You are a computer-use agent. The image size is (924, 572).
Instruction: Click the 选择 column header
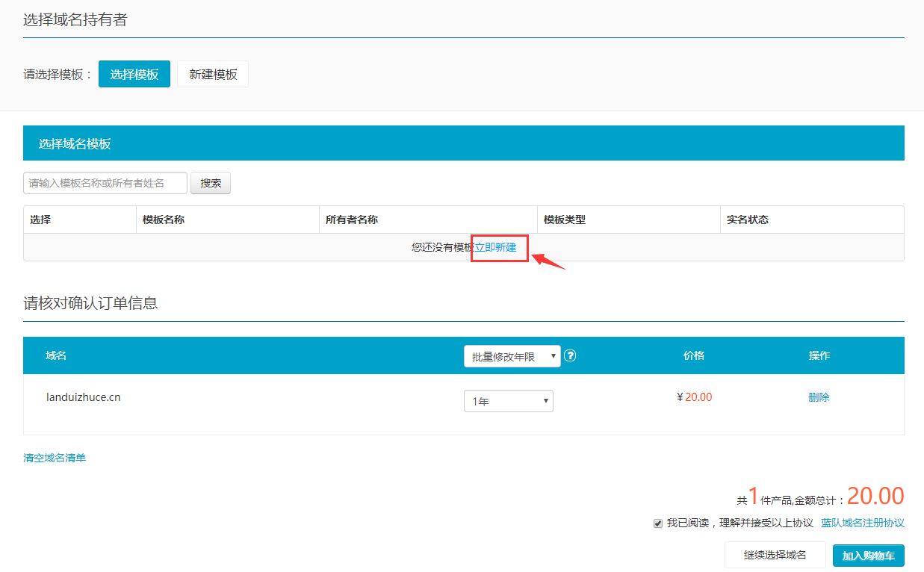40,220
